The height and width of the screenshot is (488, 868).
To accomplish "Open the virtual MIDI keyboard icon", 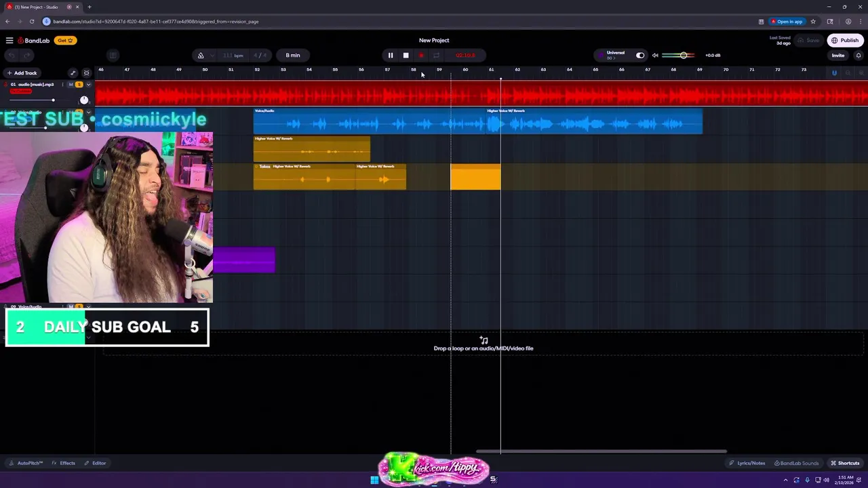I will (113, 56).
